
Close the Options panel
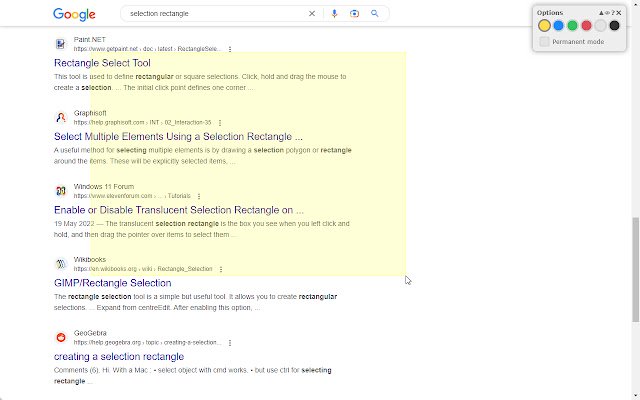(619, 13)
